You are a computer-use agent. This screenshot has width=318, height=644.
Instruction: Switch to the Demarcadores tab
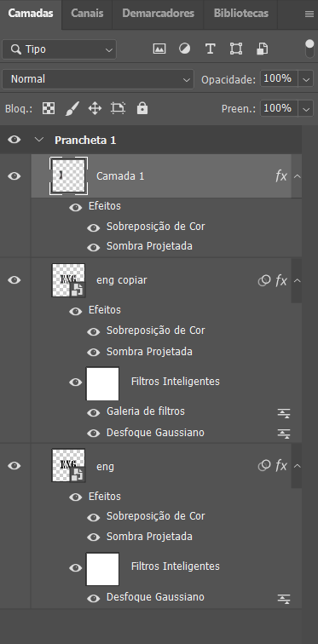tap(158, 13)
